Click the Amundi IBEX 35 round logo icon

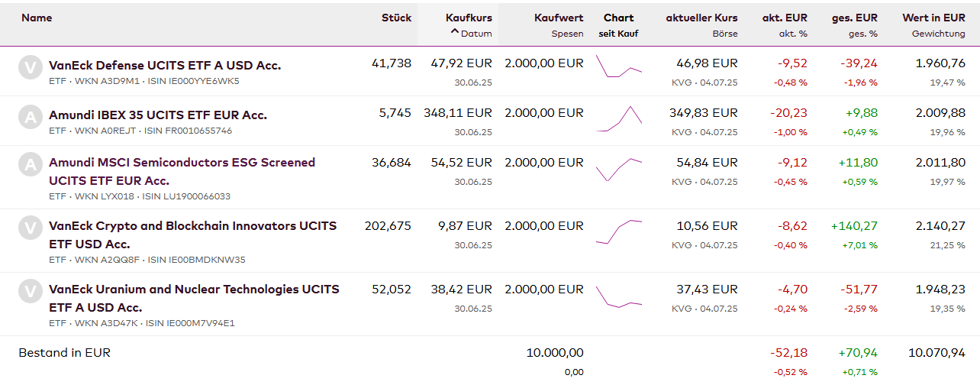click(x=30, y=116)
